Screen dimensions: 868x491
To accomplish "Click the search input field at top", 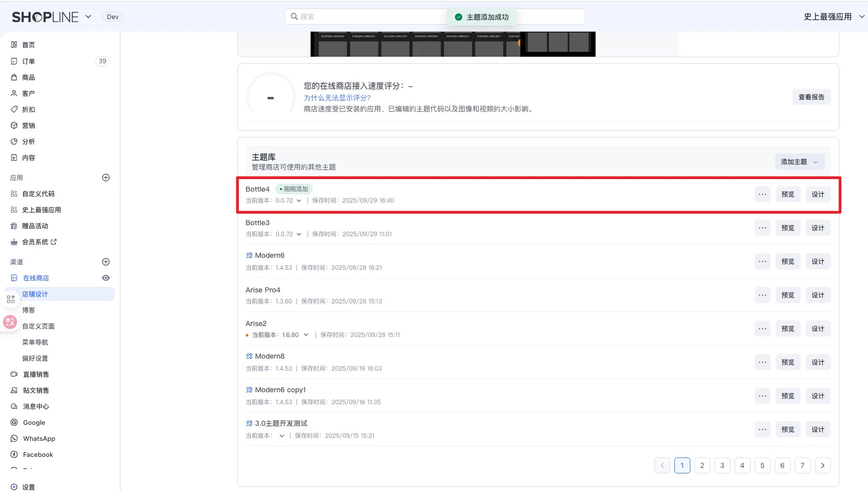I will click(x=371, y=17).
